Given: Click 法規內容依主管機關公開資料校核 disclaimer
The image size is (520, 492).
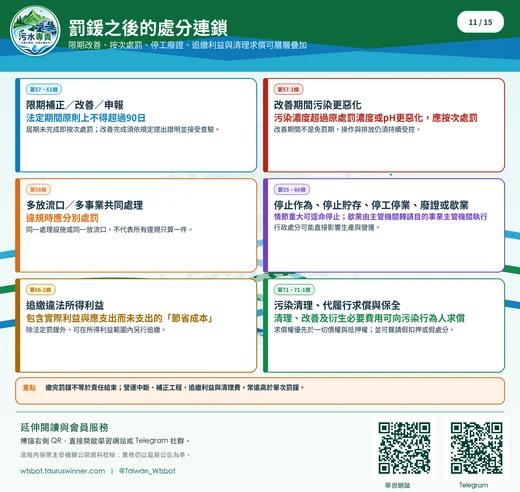Looking at the screenshot, I should pos(105,455).
